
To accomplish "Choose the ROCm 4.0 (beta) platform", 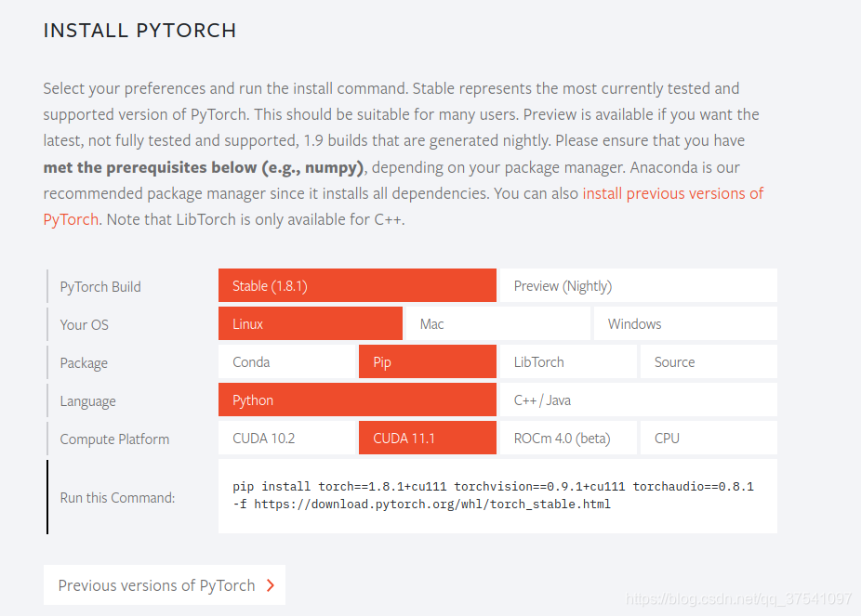I will coord(567,438).
